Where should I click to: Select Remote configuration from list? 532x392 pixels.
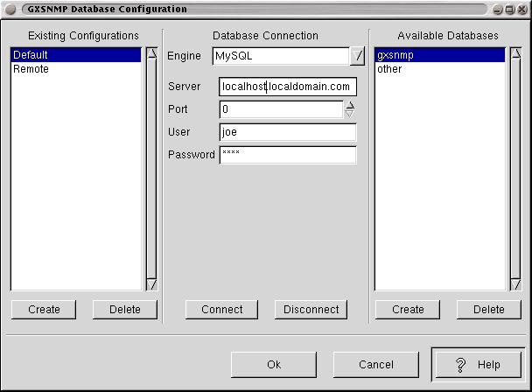(75, 69)
